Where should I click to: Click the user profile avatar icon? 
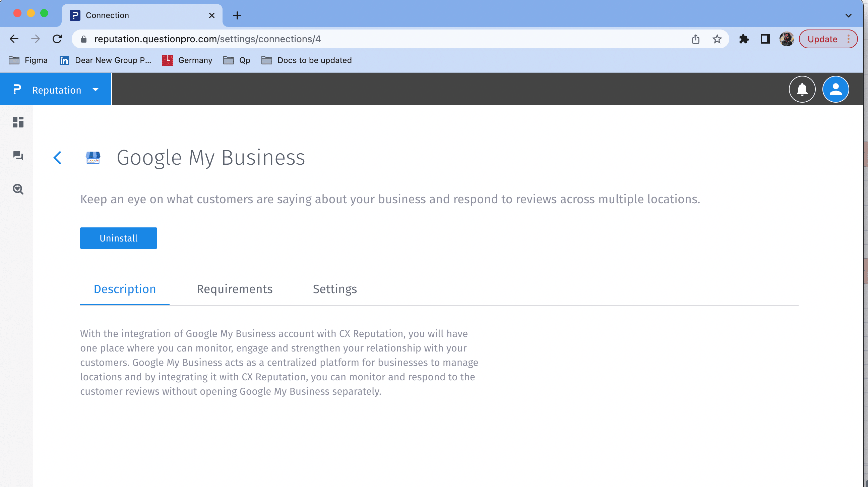coord(835,90)
